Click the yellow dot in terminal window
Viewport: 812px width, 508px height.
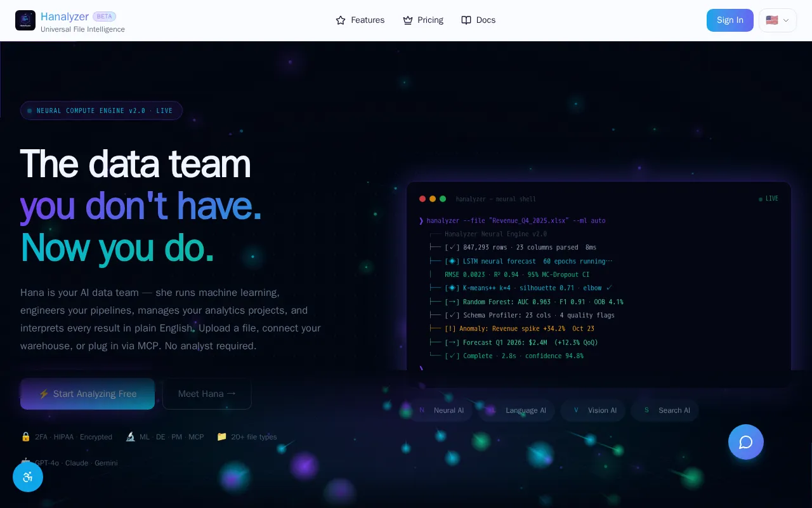coord(433,199)
